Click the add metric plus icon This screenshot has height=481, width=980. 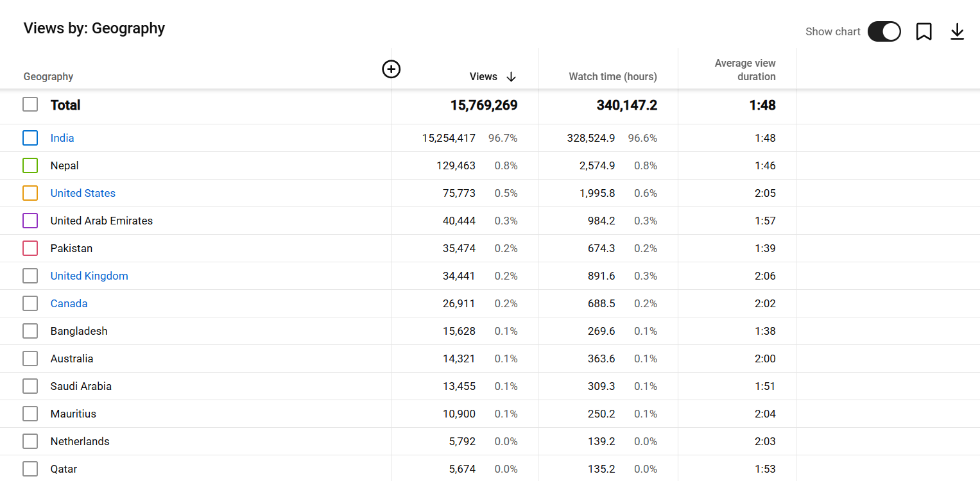pos(391,69)
